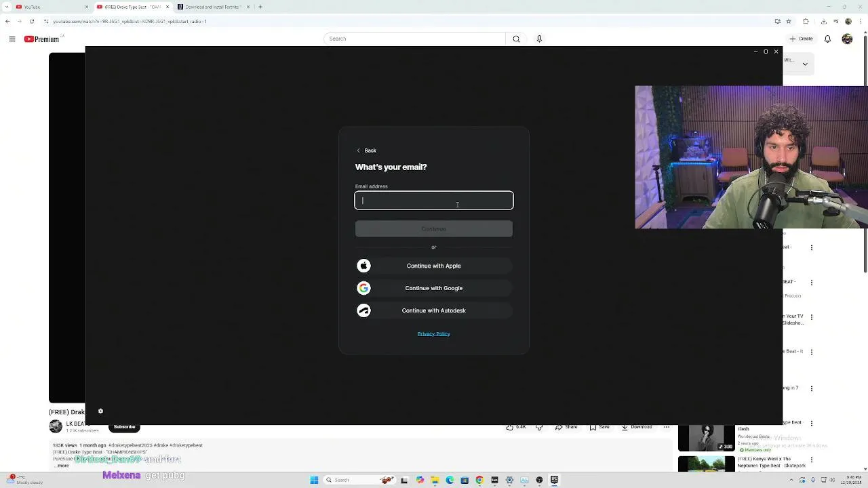Open the browser three-dot menu
Viewport: 868px width, 488px height.
pyautogui.click(x=861, y=21)
